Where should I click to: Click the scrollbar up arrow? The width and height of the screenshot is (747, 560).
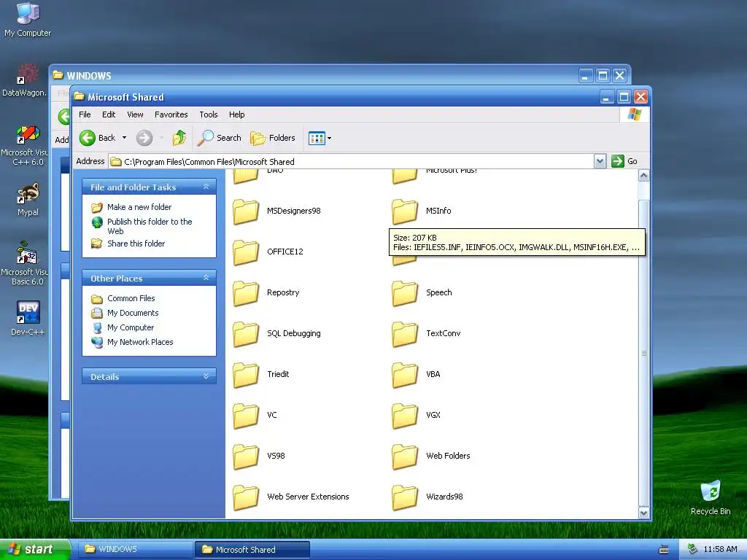coord(643,176)
